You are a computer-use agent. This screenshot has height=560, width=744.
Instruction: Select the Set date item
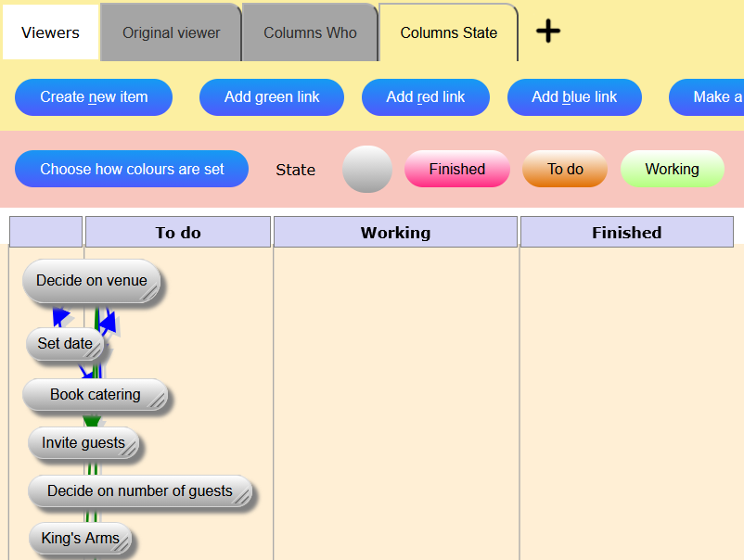click(x=65, y=343)
